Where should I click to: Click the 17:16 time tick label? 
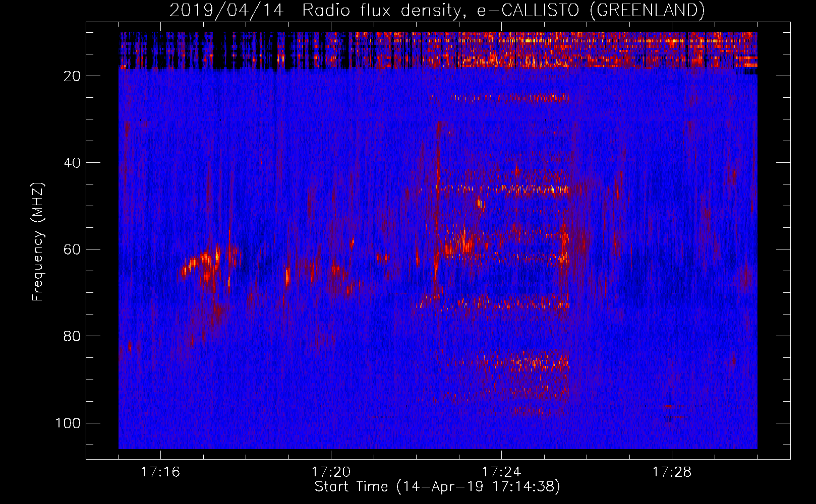pyautogui.click(x=160, y=472)
